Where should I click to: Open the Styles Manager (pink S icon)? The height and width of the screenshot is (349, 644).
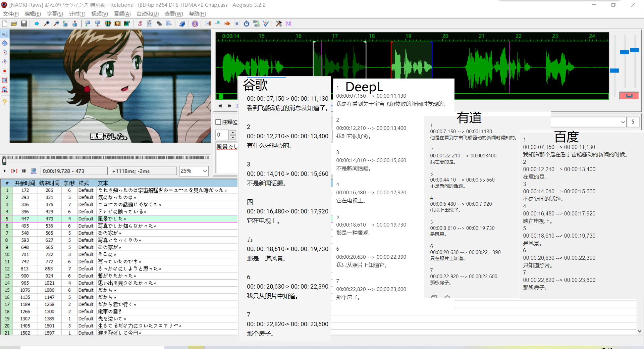tap(140, 23)
